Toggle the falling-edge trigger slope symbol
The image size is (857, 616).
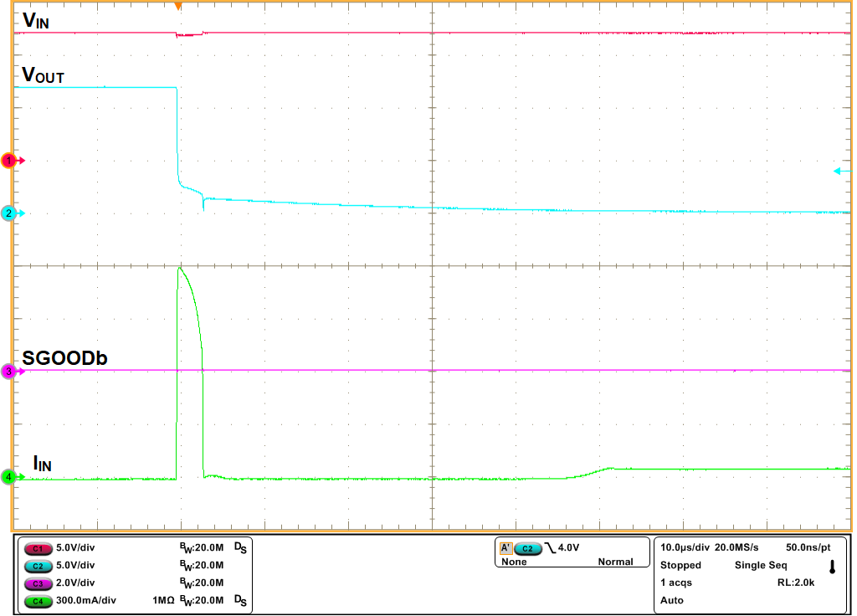coord(551,547)
